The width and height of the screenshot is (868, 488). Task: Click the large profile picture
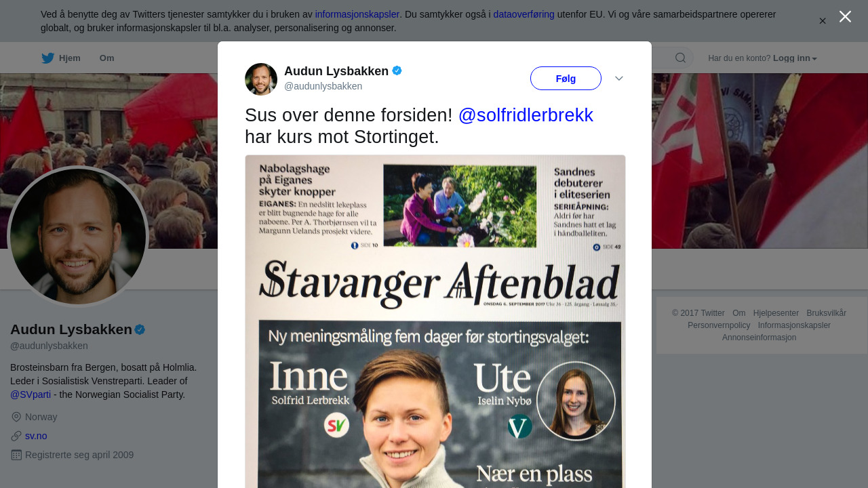pyautogui.click(x=78, y=237)
